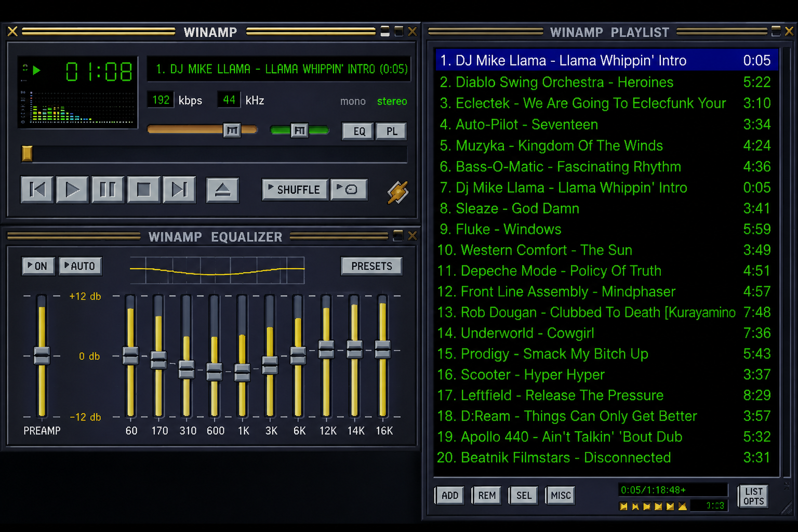Click the lightning bolt About icon
Image resolution: width=798 pixels, height=532 pixels.
(398, 192)
